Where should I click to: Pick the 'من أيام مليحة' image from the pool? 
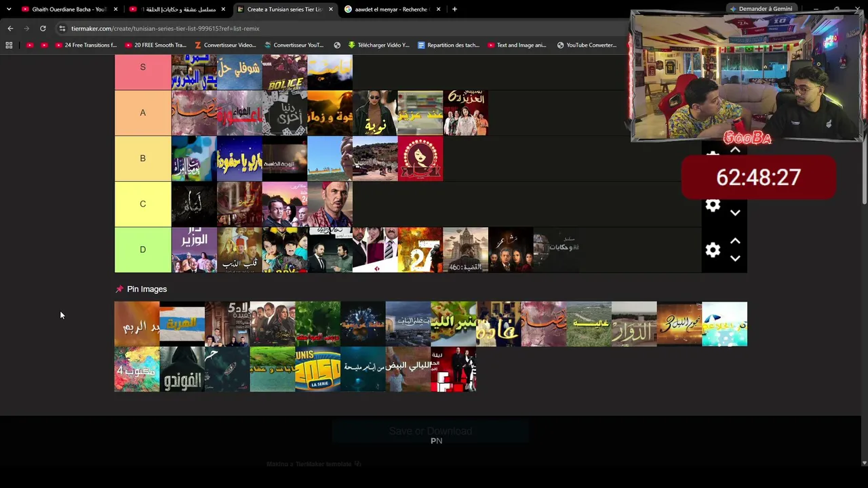363,369
